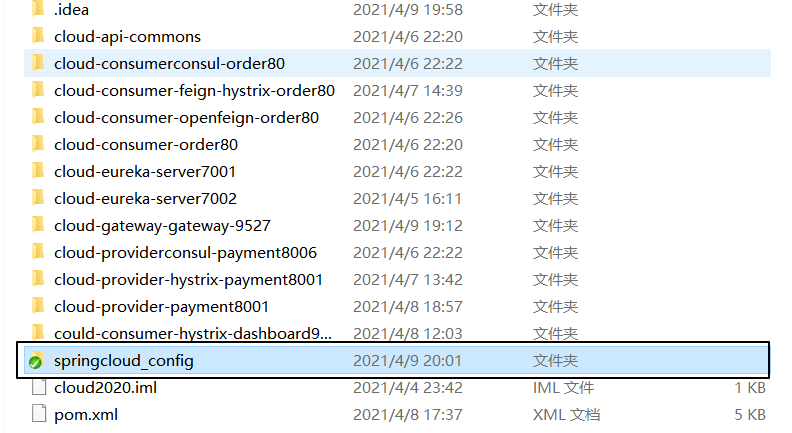Click the XML 文档 type label
Viewport: 792px width, 433px height.
coord(566,415)
